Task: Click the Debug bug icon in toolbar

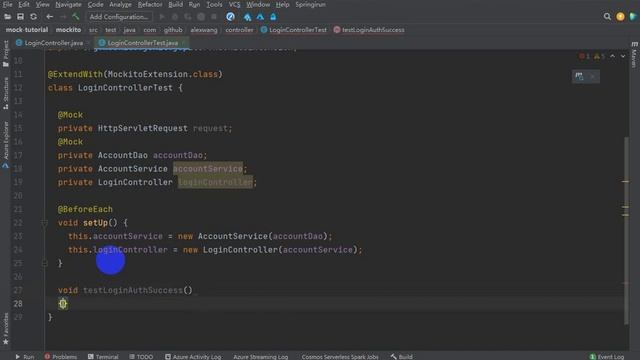Action: click(x=175, y=17)
